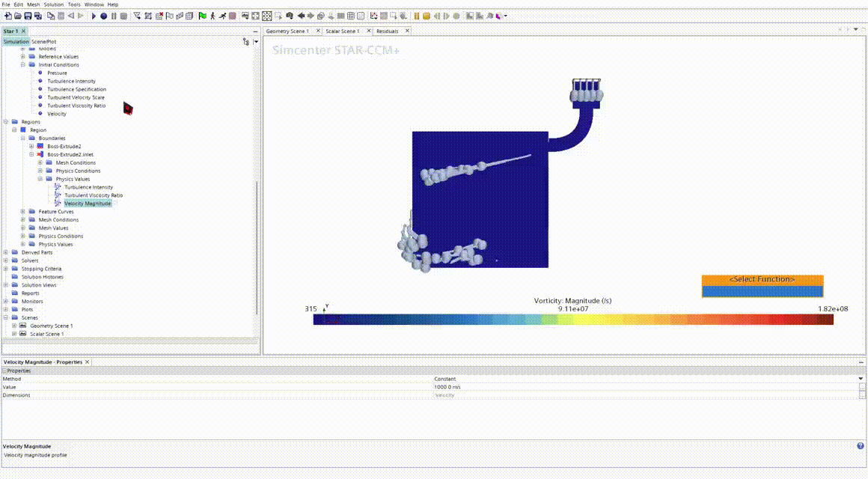
Task: Collapse the Initial Conditions tree node
Action: [22, 65]
